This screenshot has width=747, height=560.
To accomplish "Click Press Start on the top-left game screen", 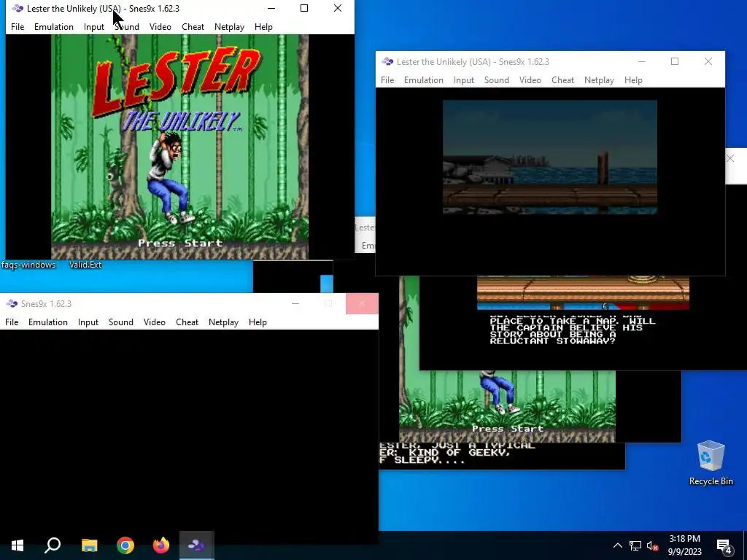I will coord(180,243).
